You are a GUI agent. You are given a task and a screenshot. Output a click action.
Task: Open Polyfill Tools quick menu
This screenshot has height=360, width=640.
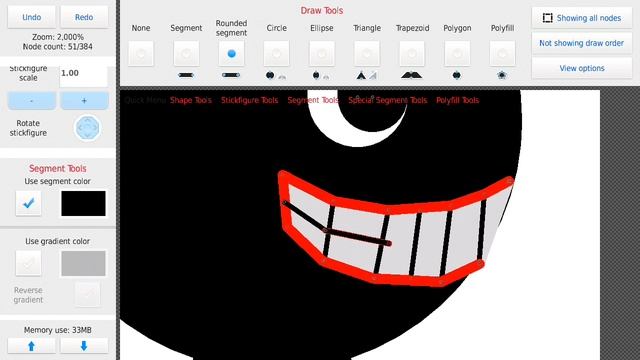pyautogui.click(x=457, y=100)
